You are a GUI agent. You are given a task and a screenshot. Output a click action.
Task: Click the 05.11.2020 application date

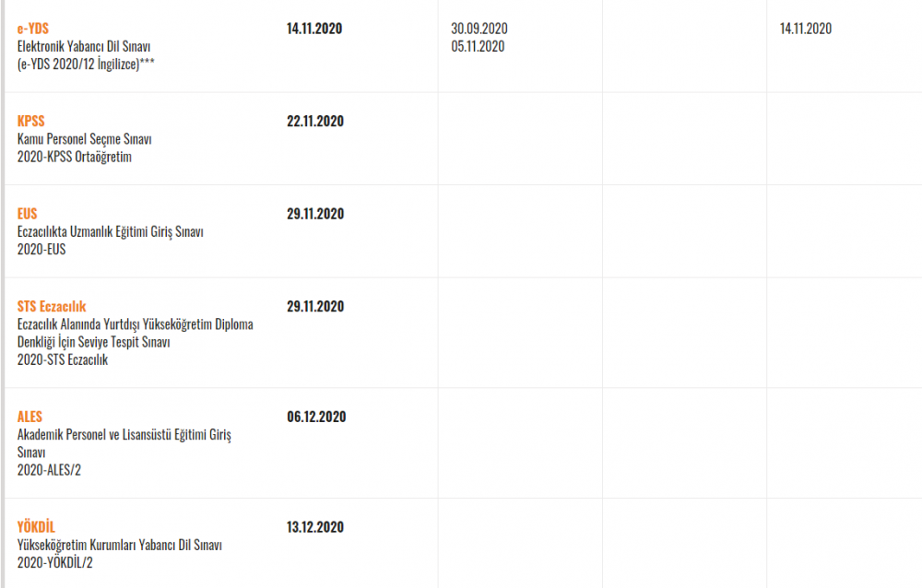478,46
